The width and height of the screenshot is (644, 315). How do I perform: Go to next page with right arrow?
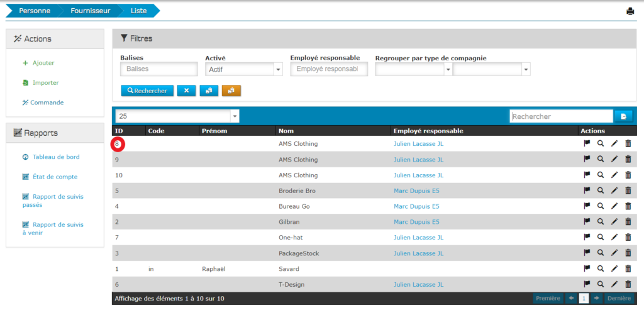tap(596, 298)
